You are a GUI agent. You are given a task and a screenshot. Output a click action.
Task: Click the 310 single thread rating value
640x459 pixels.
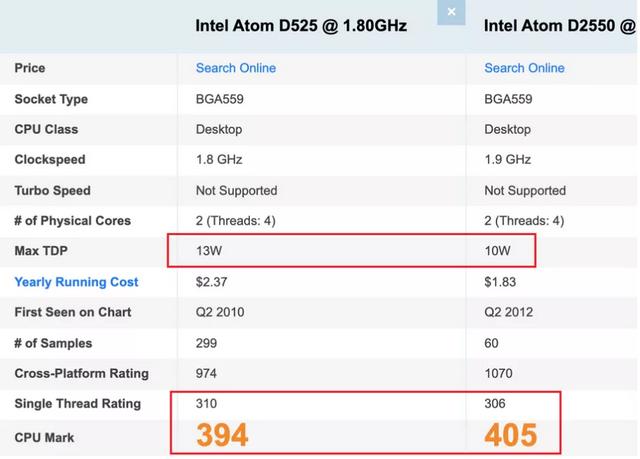(207, 404)
